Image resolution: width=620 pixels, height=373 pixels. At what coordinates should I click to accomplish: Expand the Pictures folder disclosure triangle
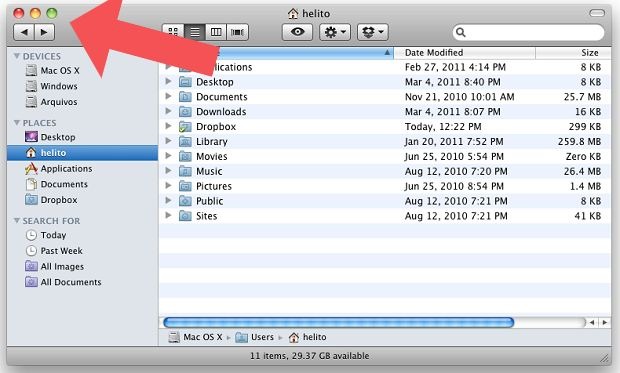[x=168, y=186]
